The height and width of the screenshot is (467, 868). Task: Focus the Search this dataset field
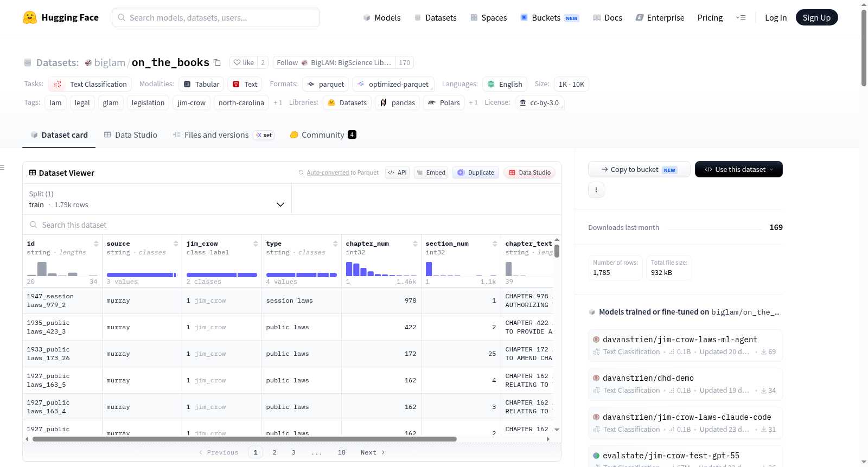coord(292,225)
